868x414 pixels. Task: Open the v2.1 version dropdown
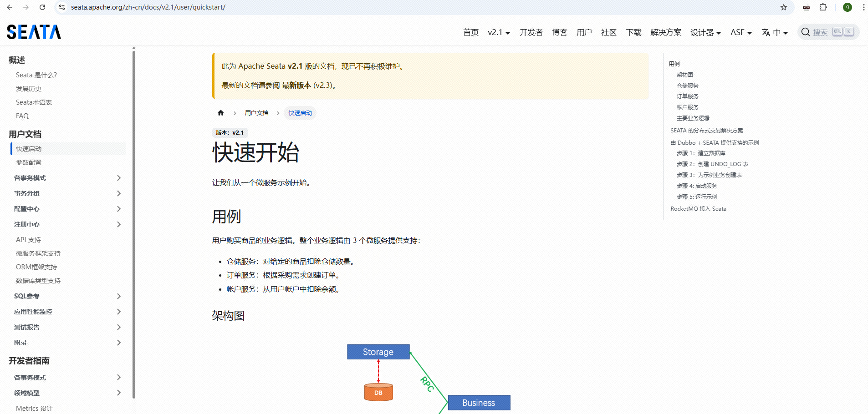pos(499,32)
